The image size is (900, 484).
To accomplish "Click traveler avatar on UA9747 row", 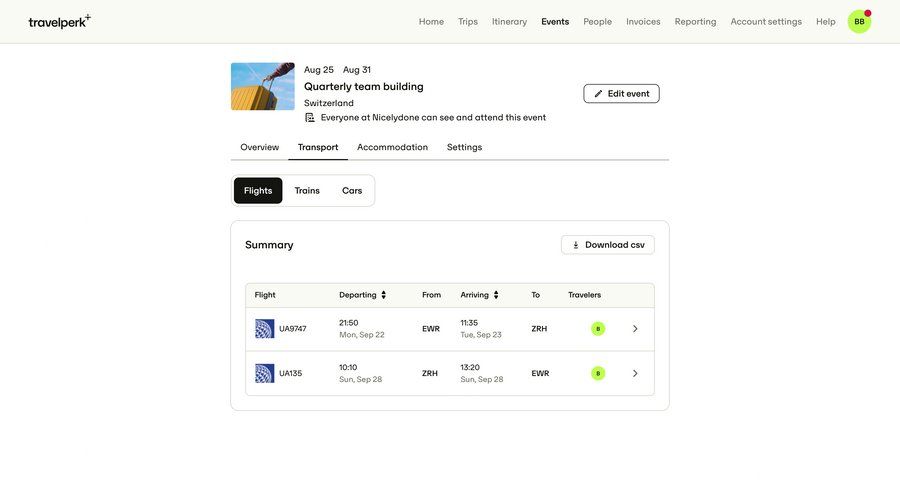I will 598,329.
